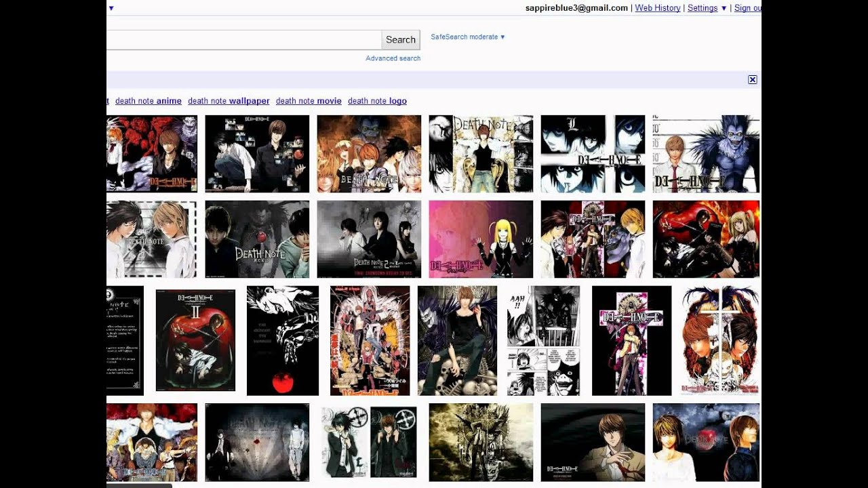The height and width of the screenshot is (488, 868).
Task: Search related term death note movie
Action: 309,101
